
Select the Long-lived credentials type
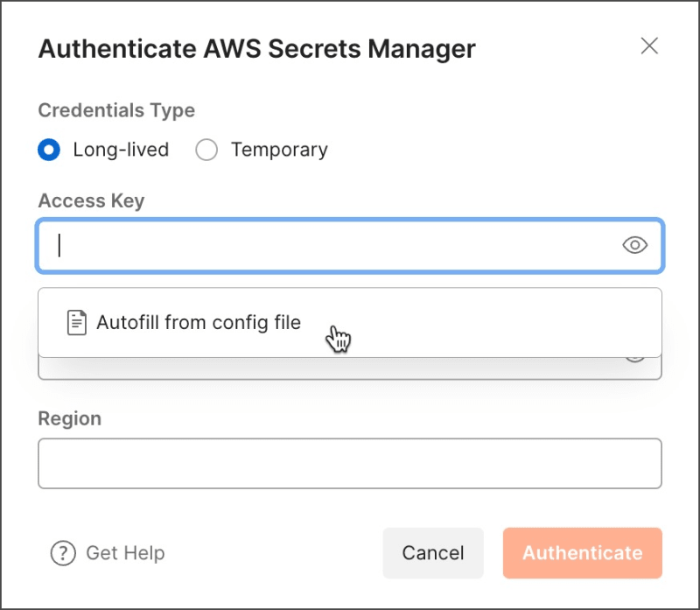pyautogui.click(x=49, y=150)
